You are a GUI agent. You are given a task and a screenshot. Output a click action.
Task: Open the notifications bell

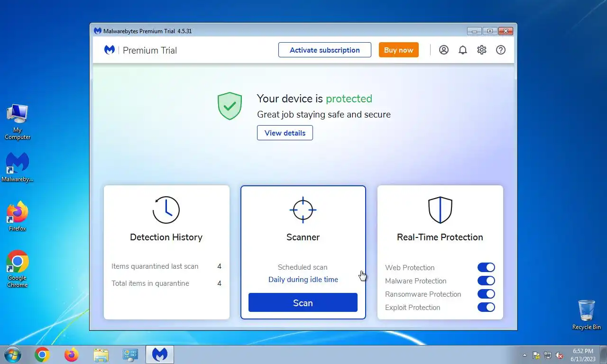[463, 50]
